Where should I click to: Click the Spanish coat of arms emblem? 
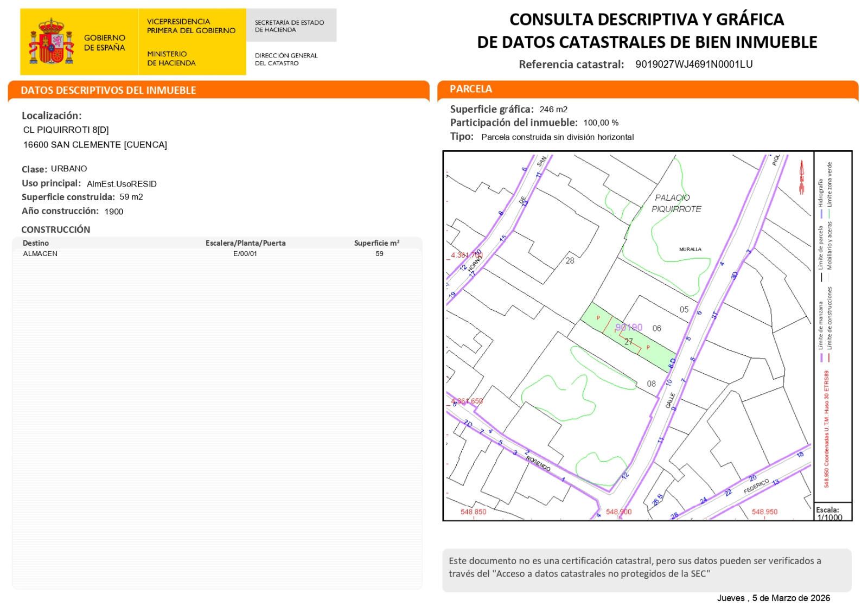tap(51, 42)
